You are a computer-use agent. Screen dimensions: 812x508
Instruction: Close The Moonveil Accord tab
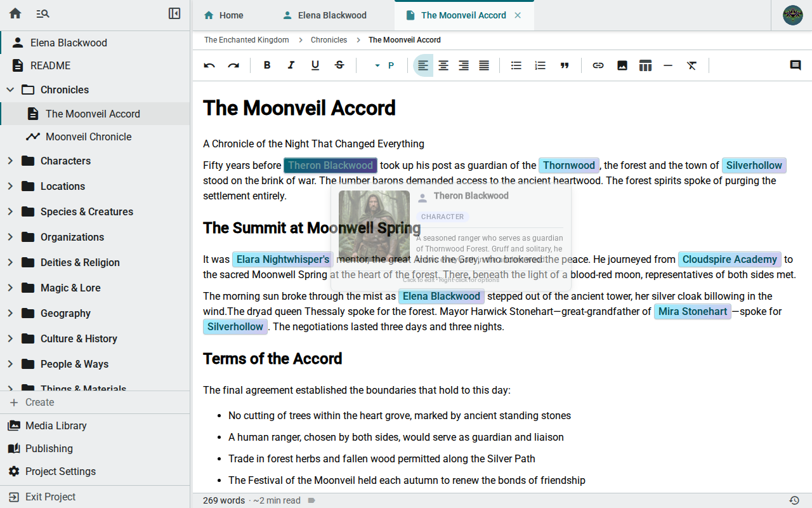pos(518,15)
